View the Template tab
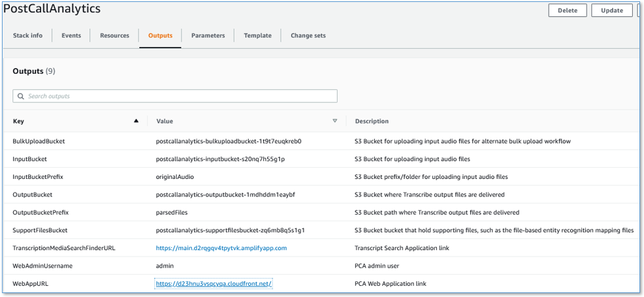 (257, 36)
